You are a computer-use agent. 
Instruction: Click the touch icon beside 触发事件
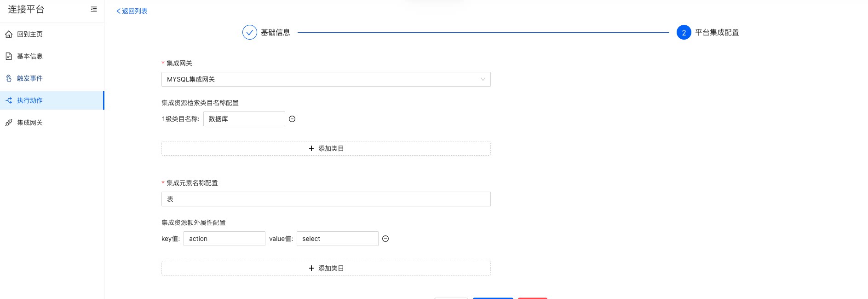pyautogui.click(x=9, y=78)
